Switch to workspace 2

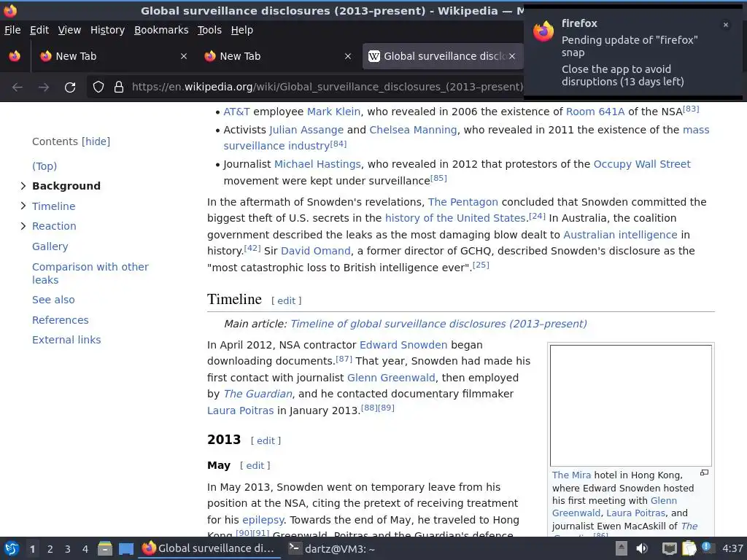click(50, 549)
